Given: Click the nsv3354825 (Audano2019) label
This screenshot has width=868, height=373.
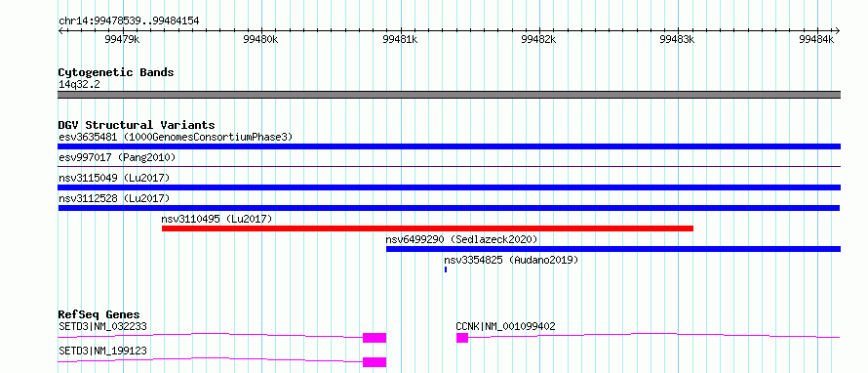Looking at the screenshot, I should [511, 260].
